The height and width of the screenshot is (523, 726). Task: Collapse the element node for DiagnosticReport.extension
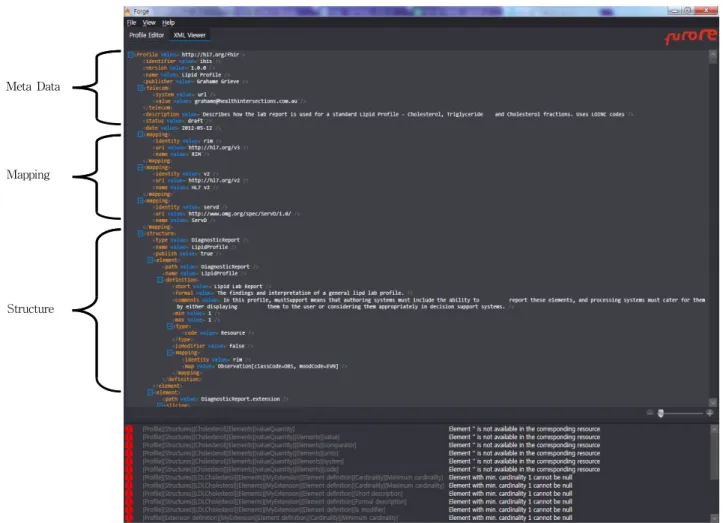(150, 392)
